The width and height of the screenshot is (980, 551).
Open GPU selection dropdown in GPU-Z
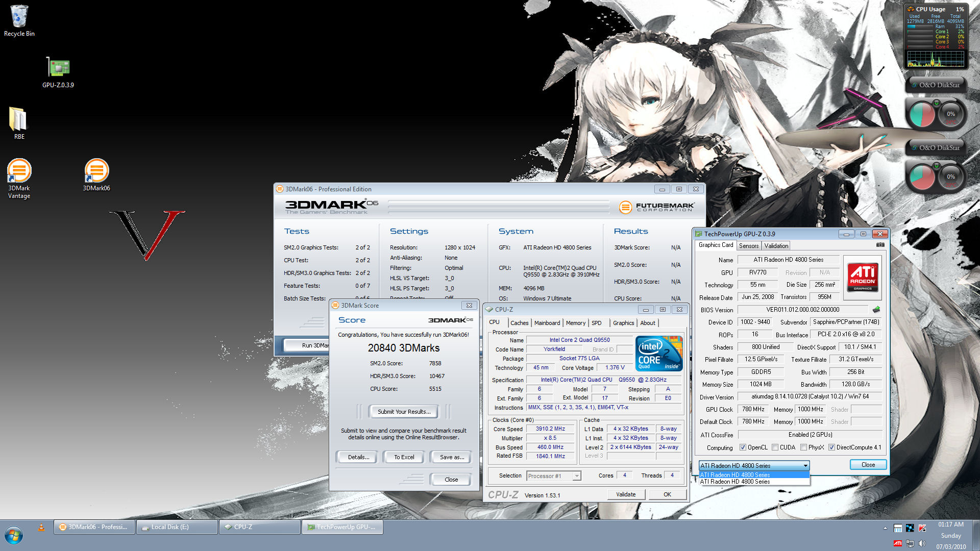(754, 465)
